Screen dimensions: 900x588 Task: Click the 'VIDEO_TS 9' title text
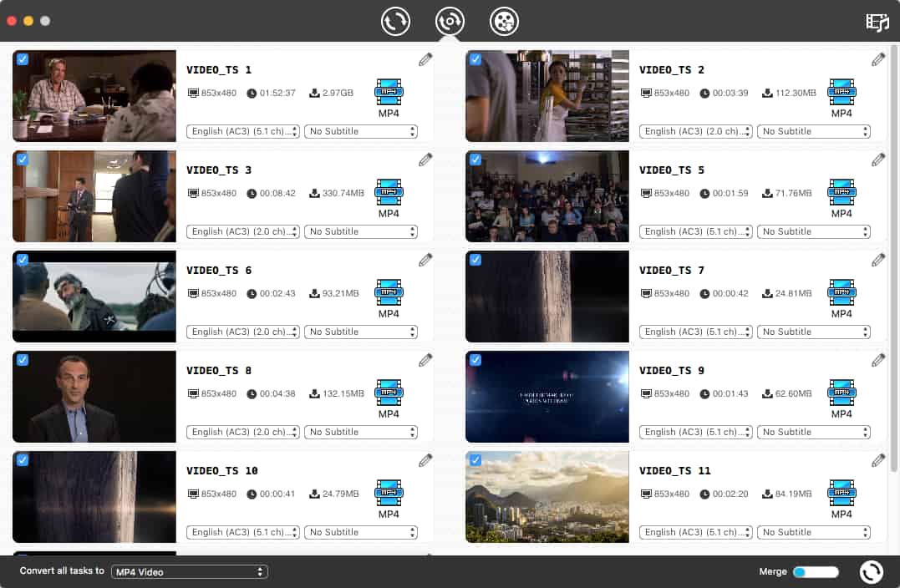tap(672, 371)
